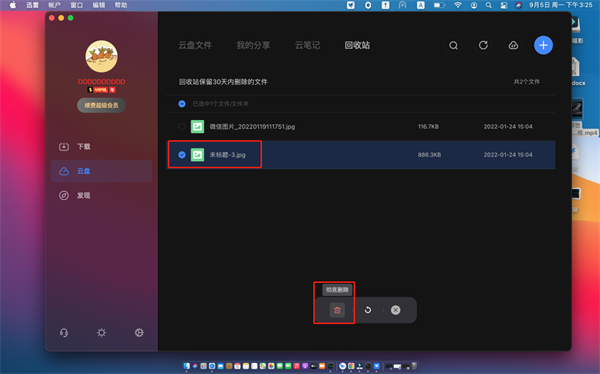Click date of 微信图片_20220119111751.jpg row
Screen dimensions: 600x374
tap(508, 126)
